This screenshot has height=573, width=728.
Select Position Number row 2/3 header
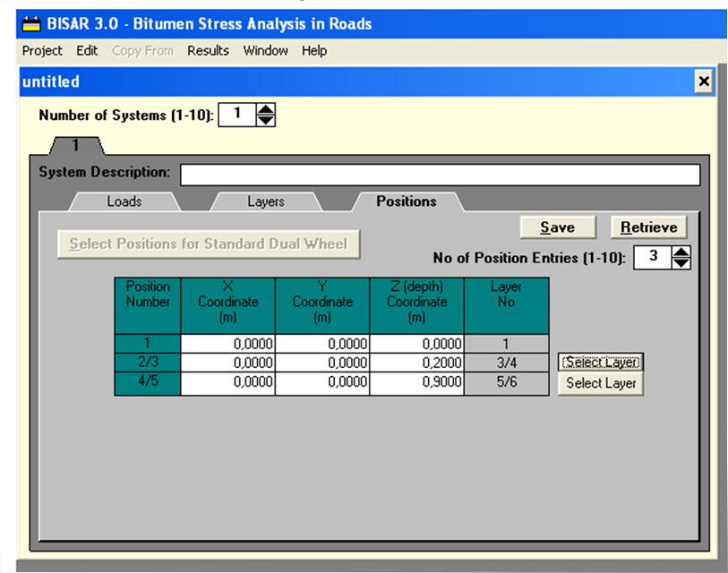pyautogui.click(x=148, y=363)
